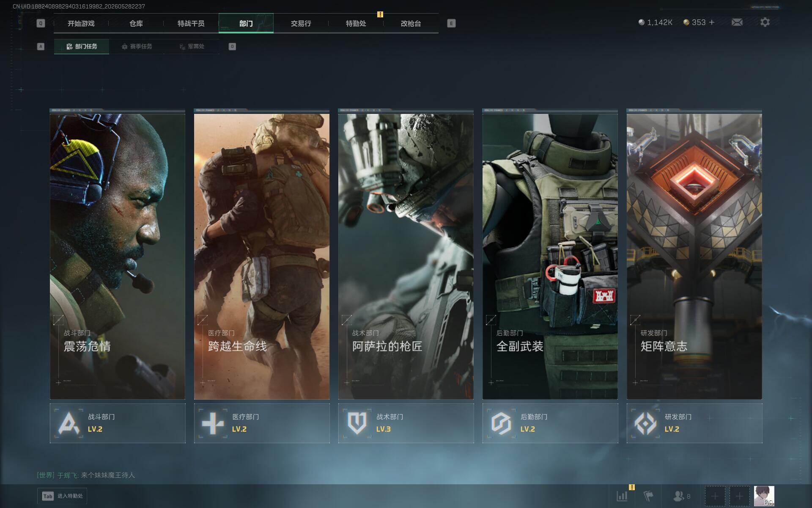Select the 部门任务 sub-tab

(x=82, y=47)
